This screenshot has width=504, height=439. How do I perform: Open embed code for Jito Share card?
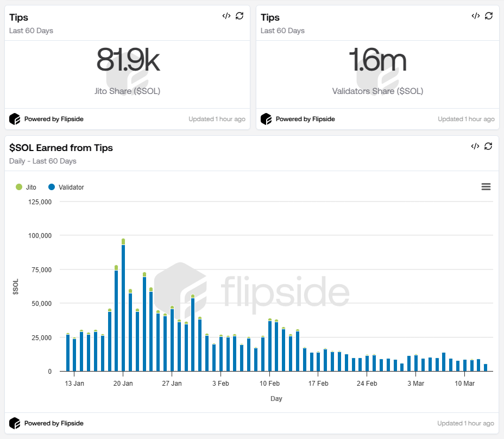click(226, 16)
